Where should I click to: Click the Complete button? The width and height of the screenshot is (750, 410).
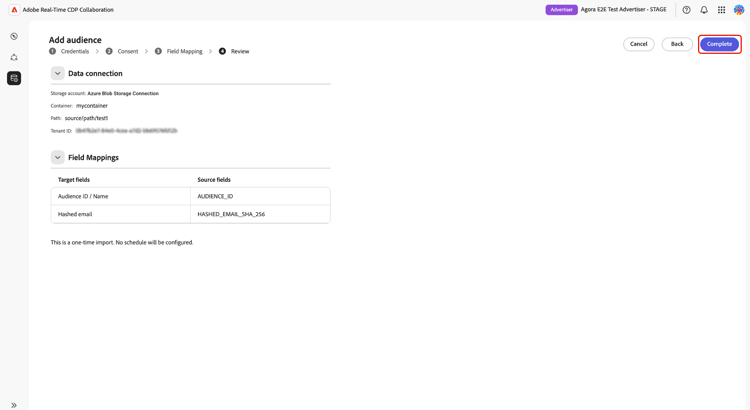click(x=719, y=44)
